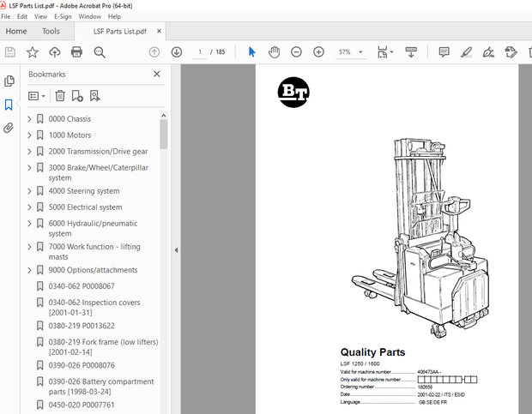This screenshot has height=414, width=532.
Task: Star this document as a favorite
Action: coord(32,52)
